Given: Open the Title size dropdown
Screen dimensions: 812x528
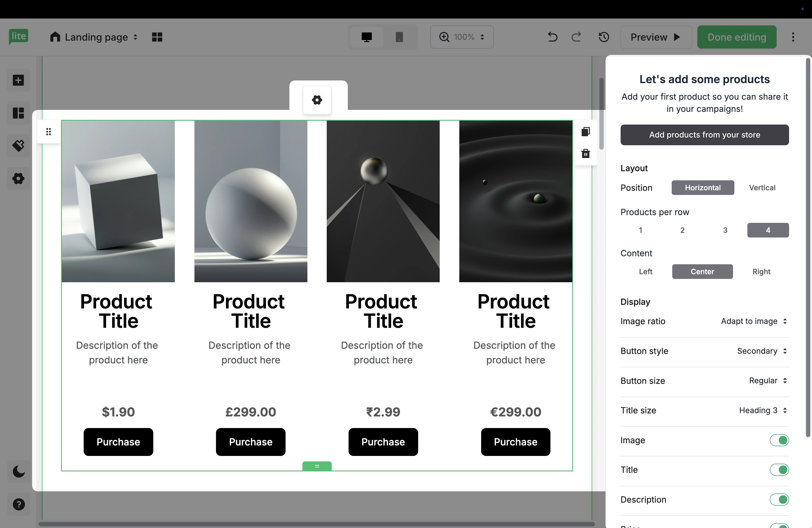Looking at the screenshot, I should [x=763, y=410].
